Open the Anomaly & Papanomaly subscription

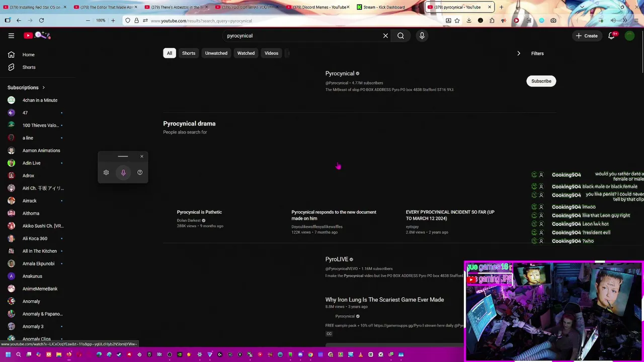(42, 314)
